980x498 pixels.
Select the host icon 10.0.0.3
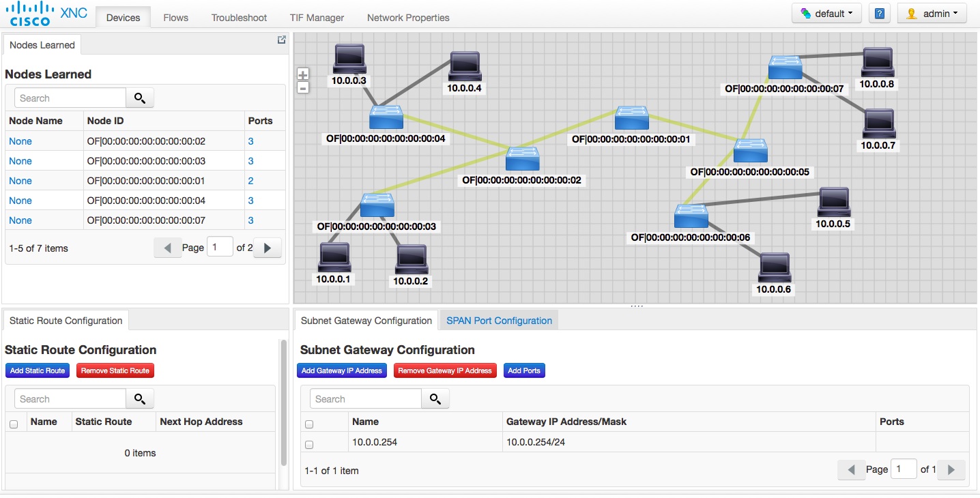click(349, 59)
